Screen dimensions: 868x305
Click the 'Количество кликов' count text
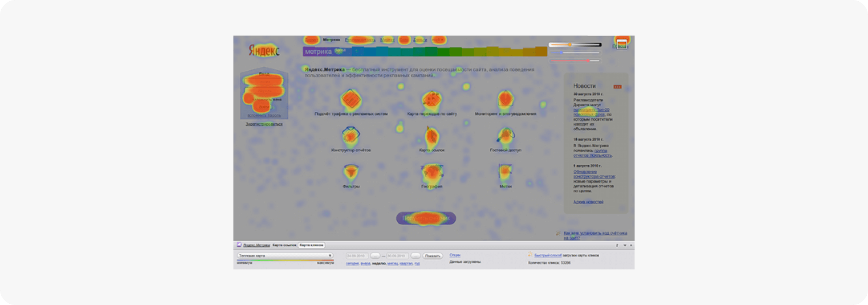click(549, 263)
